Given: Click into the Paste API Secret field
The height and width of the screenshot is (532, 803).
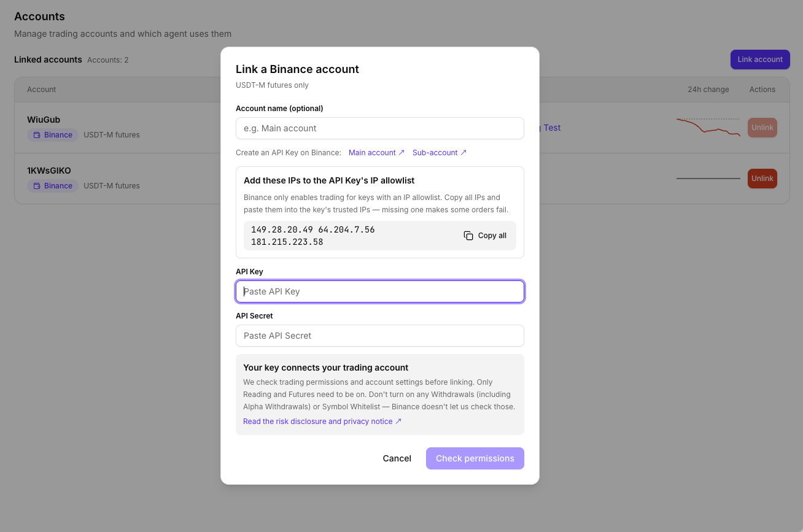Looking at the screenshot, I should 380,336.
